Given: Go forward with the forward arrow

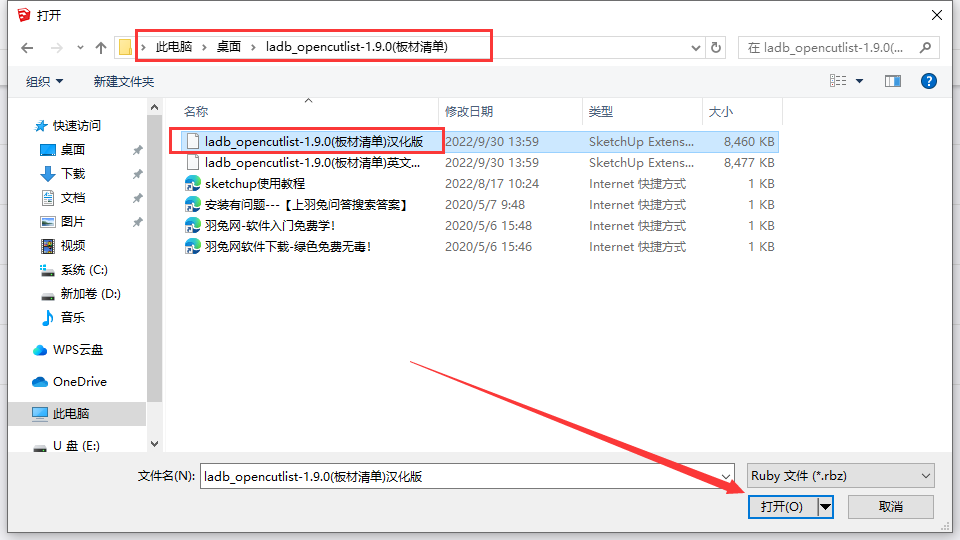Looking at the screenshot, I should point(56,48).
